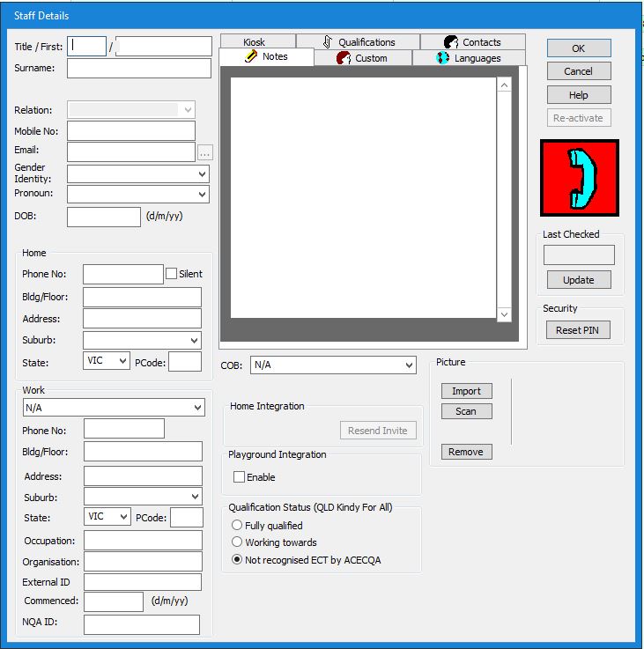The image size is (644, 649).
Task: Choose the Working towards radio option
Action: (x=237, y=542)
